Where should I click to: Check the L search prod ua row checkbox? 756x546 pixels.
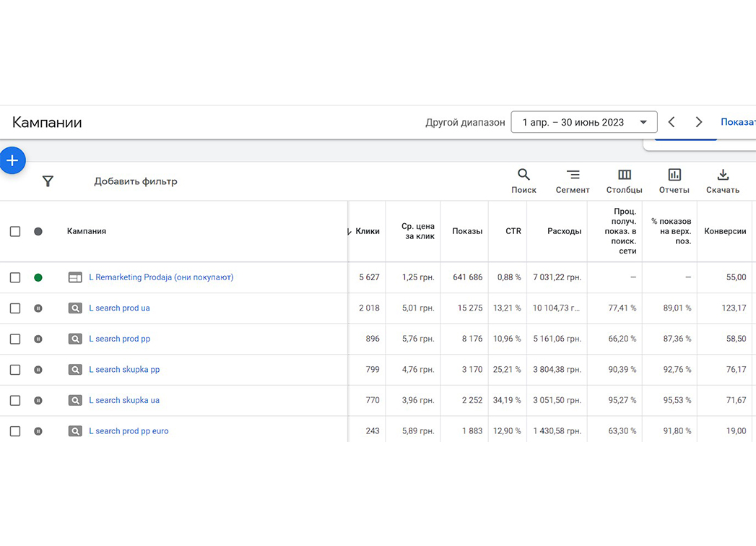pyautogui.click(x=15, y=308)
